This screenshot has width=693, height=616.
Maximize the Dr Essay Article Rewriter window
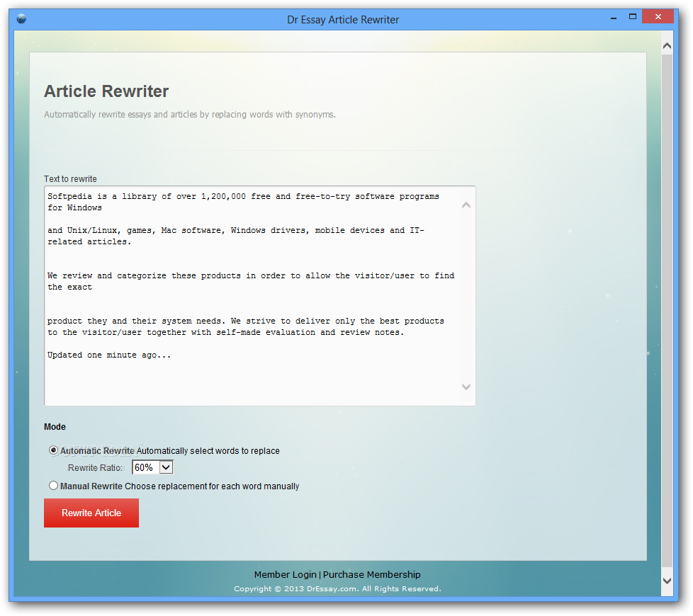click(x=633, y=17)
